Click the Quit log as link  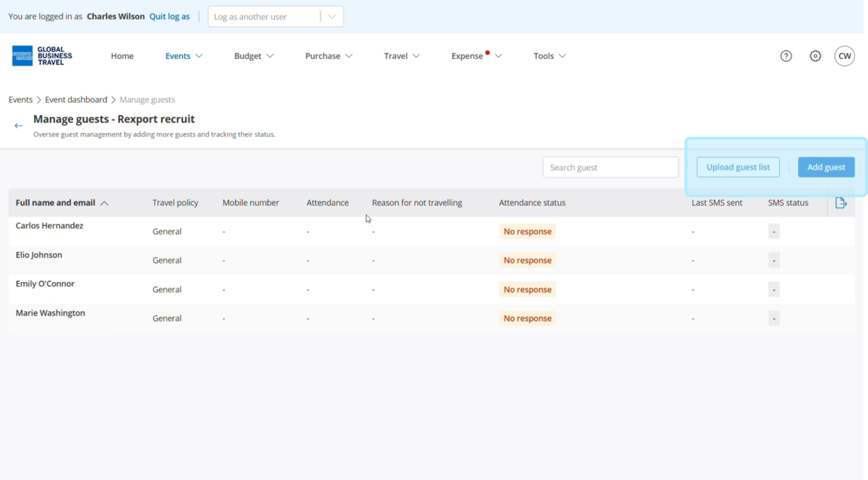coord(169,17)
